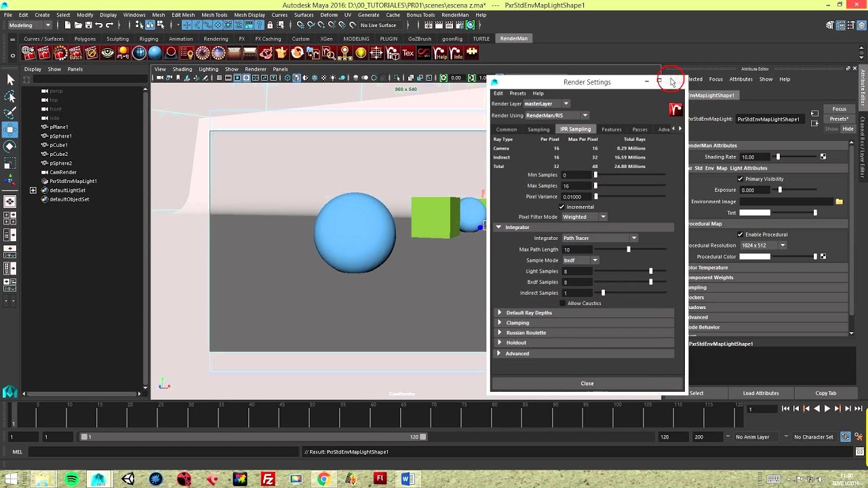
Task: Click the Presets* button
Action: point(840,119)
